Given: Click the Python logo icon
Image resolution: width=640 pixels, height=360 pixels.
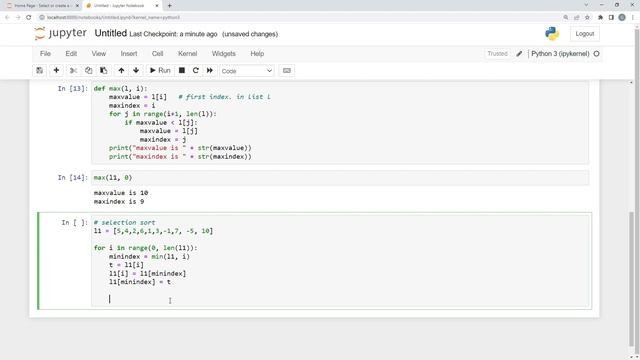Looking at the screenshot, I should tap(552, 33).
